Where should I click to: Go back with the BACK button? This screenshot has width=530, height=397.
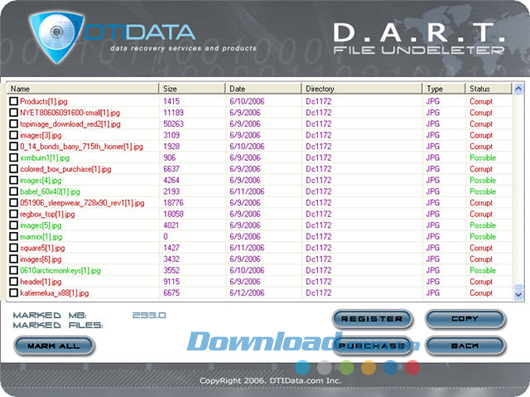[x=465, y=346]
